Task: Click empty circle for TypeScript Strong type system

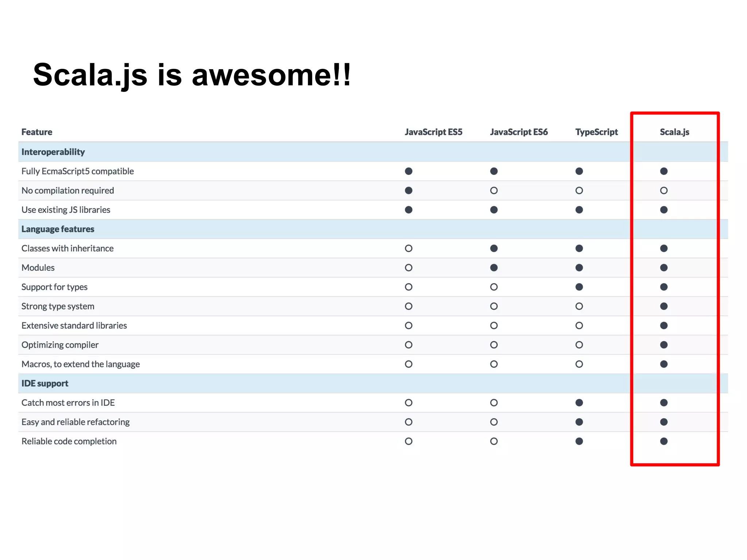Action: pos(579,306)
